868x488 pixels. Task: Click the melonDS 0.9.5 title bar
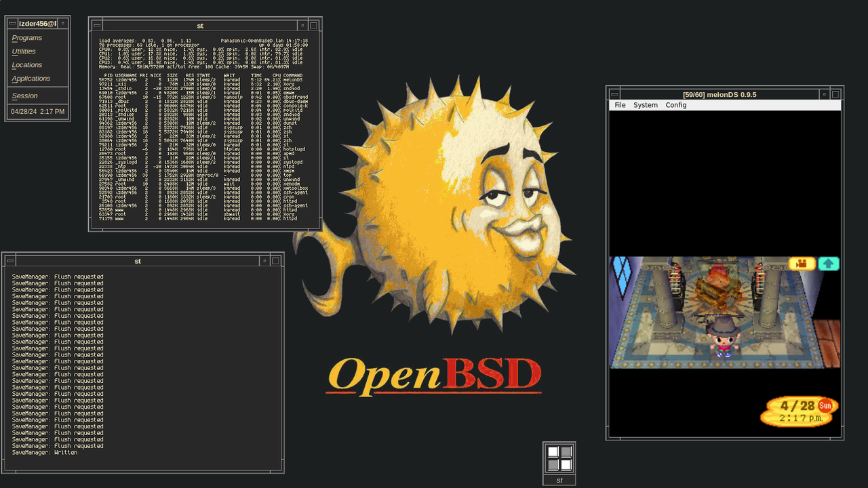719,94
